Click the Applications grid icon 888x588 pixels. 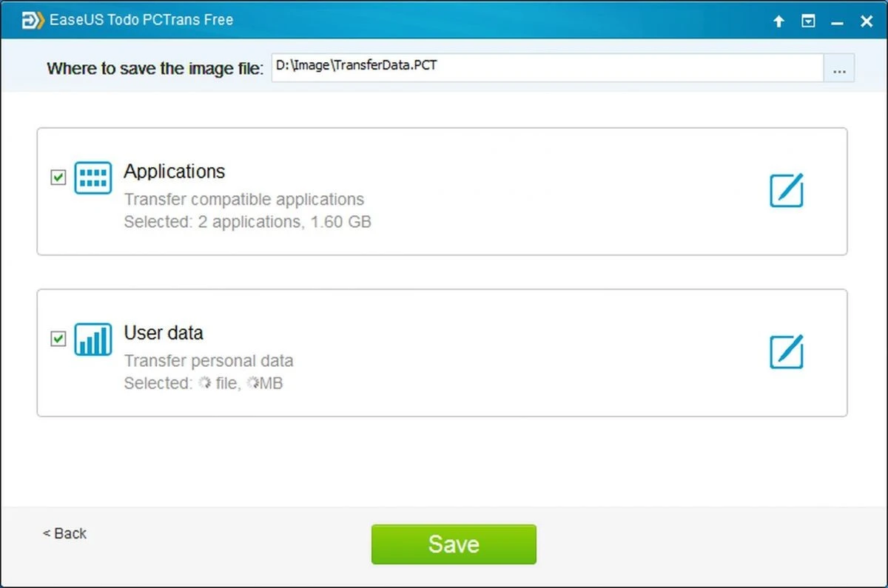[x=93, y=178]
